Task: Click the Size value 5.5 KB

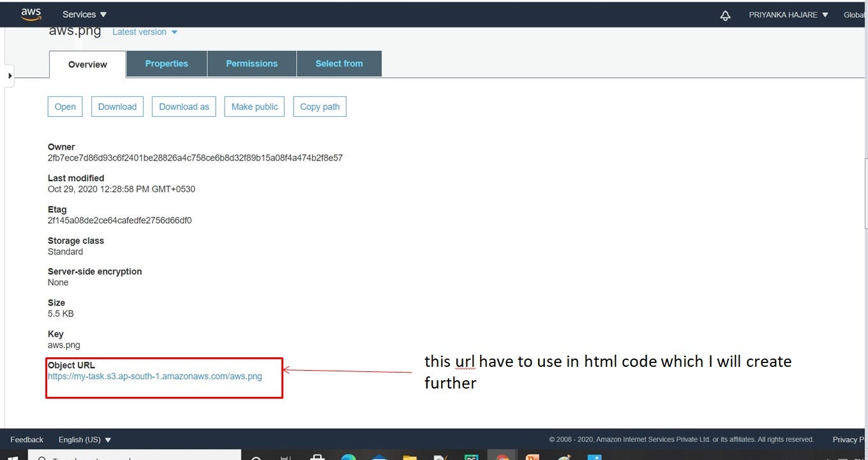Action: click(x=61, y=314)
